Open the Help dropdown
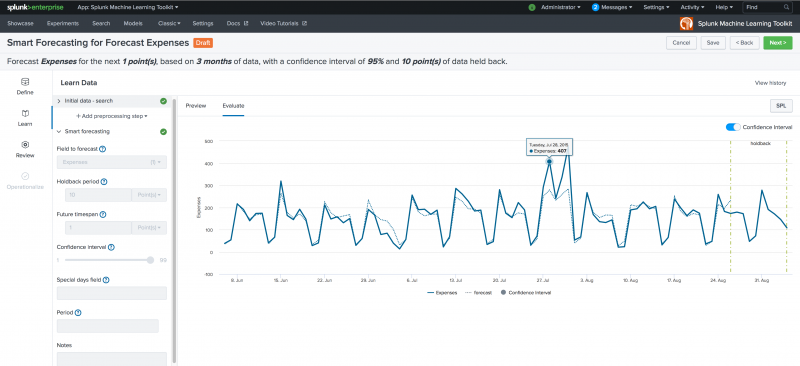This screenshot has height=366, width=800. point(724,7)
